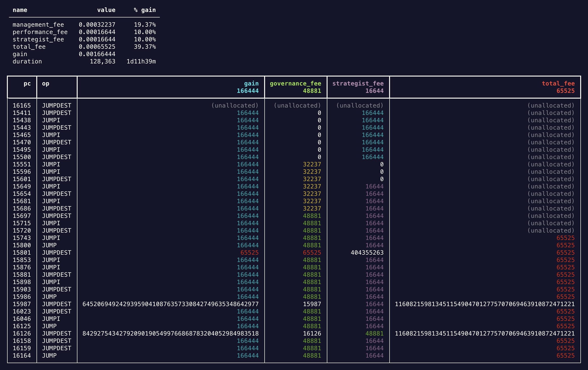
Task: Click pc value 15987
Action: pyautogui.click(x=22, y=304)
